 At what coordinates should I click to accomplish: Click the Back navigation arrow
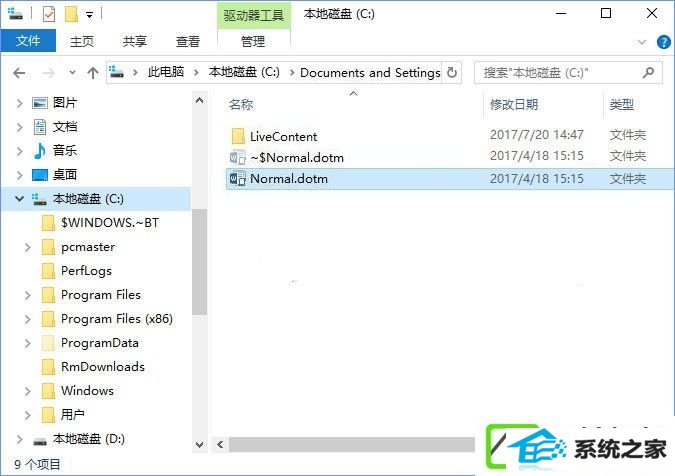pyautogui.click(x=19, y=73)
